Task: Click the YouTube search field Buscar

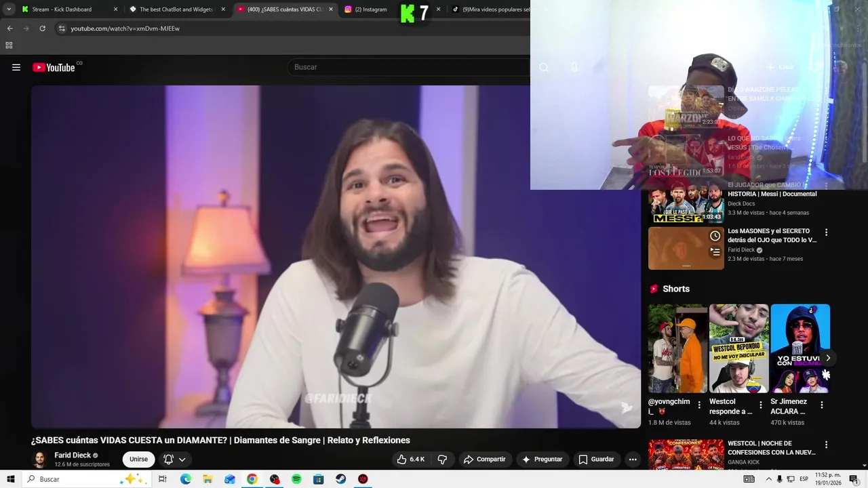Action: pyautogui.click(x=407, y=67)
